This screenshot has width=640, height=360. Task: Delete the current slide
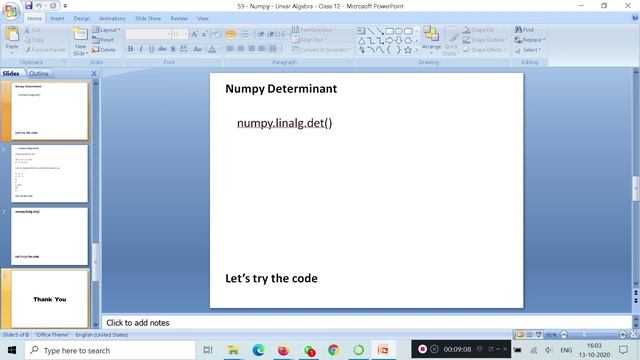coord(104,50)
